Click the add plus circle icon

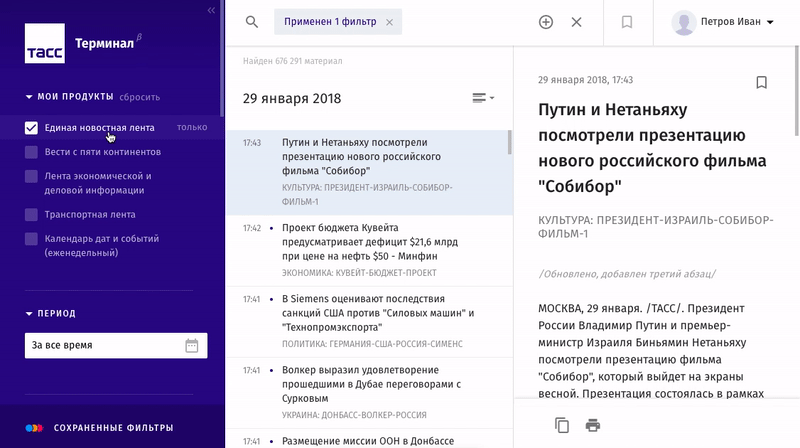546,22
